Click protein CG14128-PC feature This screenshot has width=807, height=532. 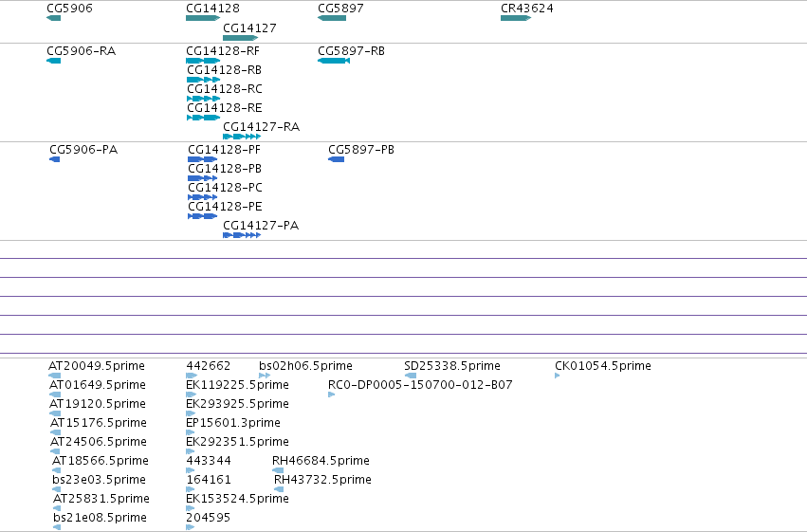[203, 197]
